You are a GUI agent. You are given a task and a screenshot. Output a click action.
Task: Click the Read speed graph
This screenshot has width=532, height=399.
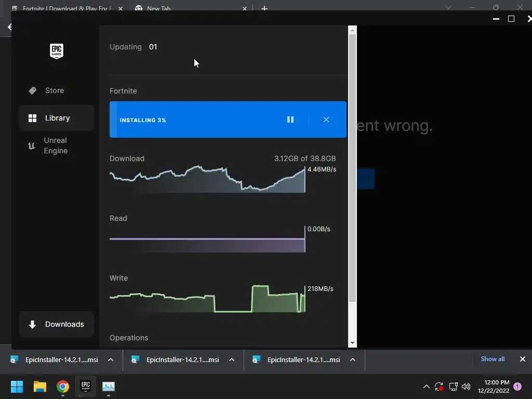pyautogui.click(x=207, y=239)
